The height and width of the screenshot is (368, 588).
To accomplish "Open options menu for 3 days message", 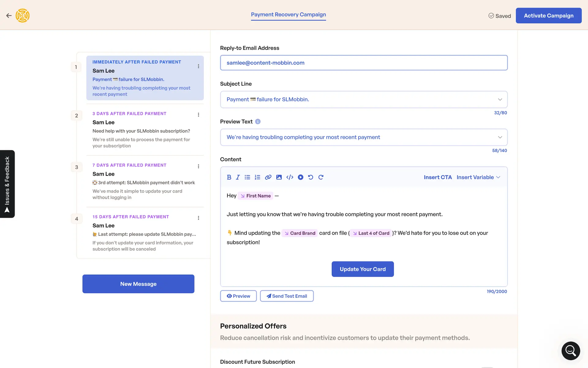I will (198, 115).
